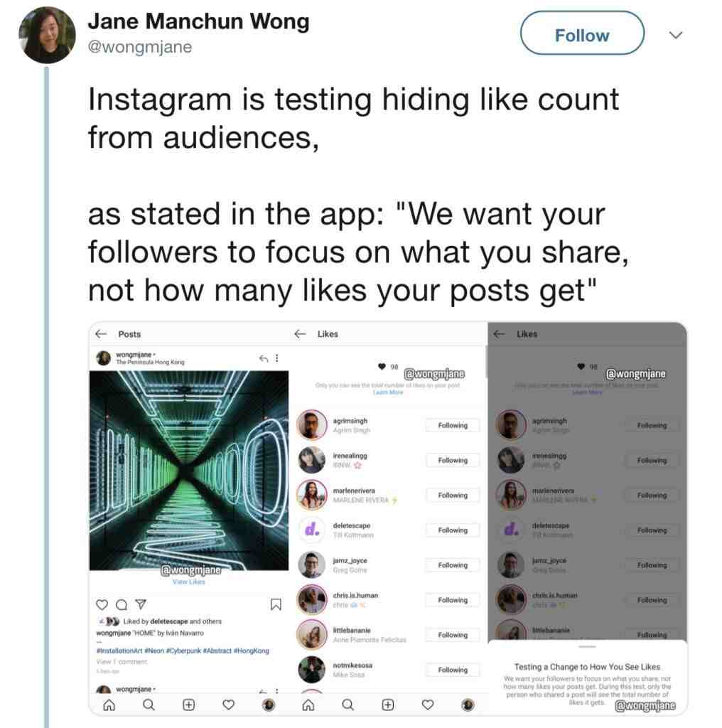This screenshot has width=722, height=728.
Task: Toggle Following for agrimsingh
Action: (453, 425)
